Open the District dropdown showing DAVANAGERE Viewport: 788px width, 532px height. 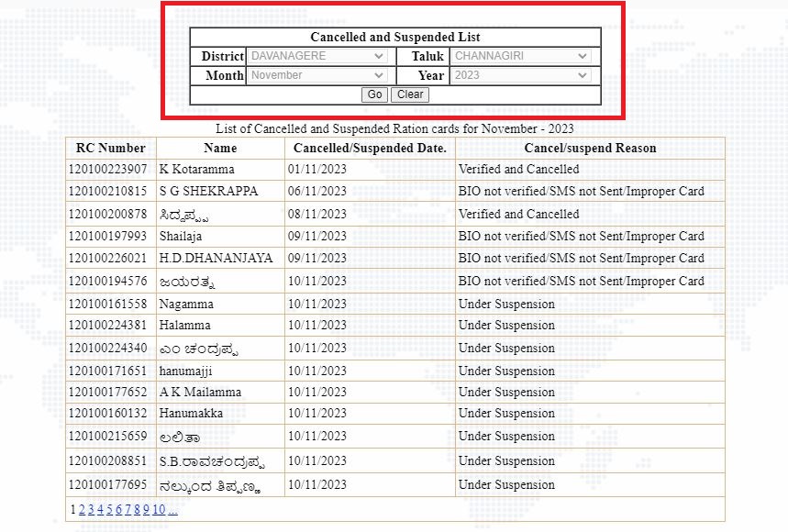pos(316,56)
